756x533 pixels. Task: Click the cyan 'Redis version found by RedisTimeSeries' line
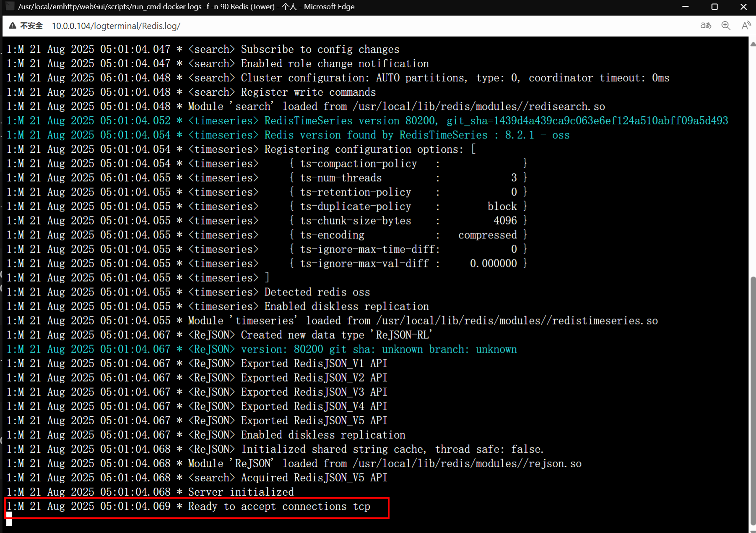click(x=288, y=135)
